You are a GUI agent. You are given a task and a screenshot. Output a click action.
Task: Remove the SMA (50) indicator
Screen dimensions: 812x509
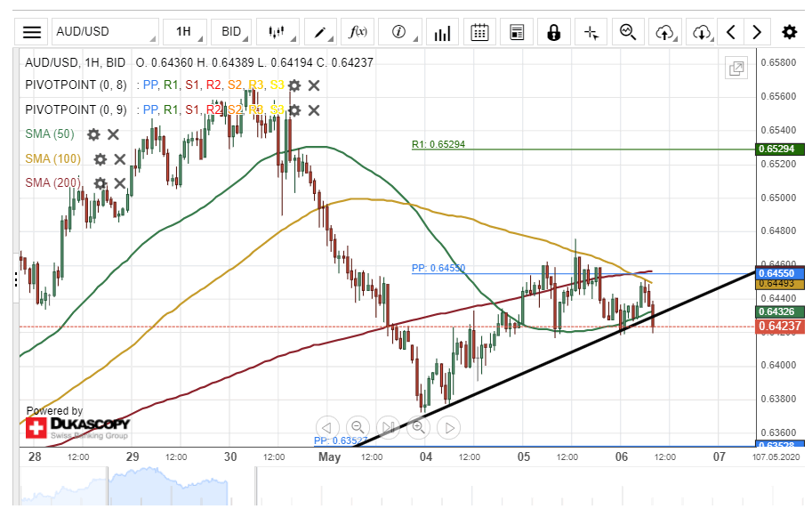(114, 134)
